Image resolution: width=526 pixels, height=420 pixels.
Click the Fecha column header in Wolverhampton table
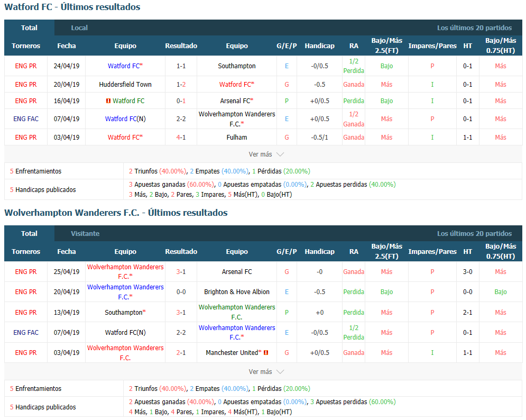coord(67,251)
